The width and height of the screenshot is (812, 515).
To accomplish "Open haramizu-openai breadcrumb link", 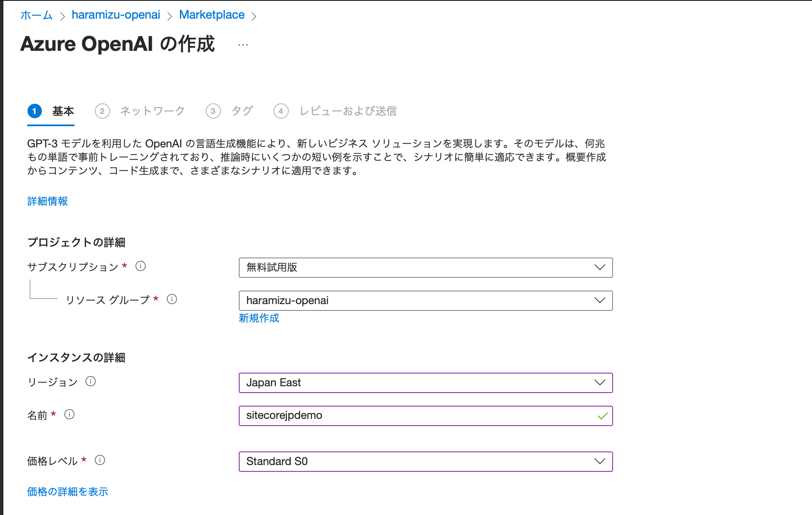I will coord(116,15).
